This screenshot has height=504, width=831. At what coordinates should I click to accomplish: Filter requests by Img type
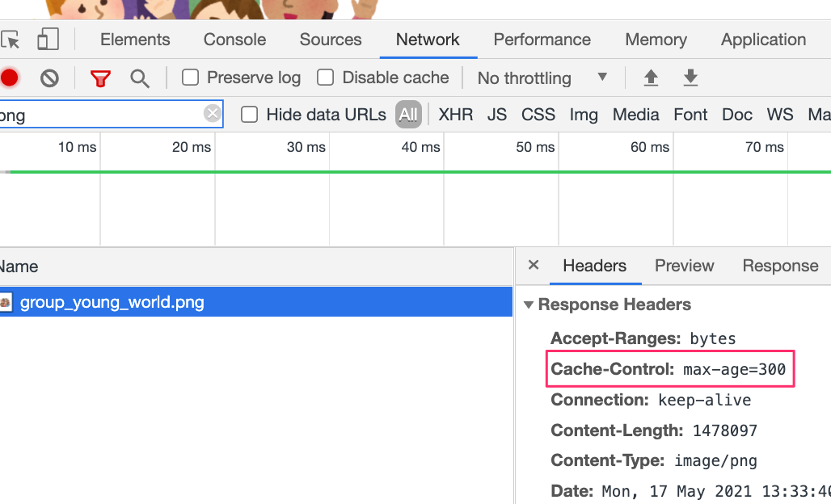point(584,115)
